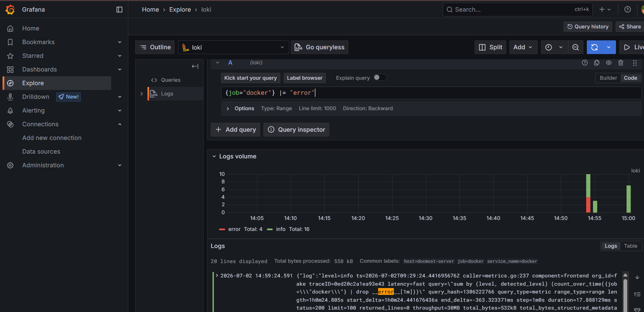Open Alerting in the sidebar

(x=34, y=110)
